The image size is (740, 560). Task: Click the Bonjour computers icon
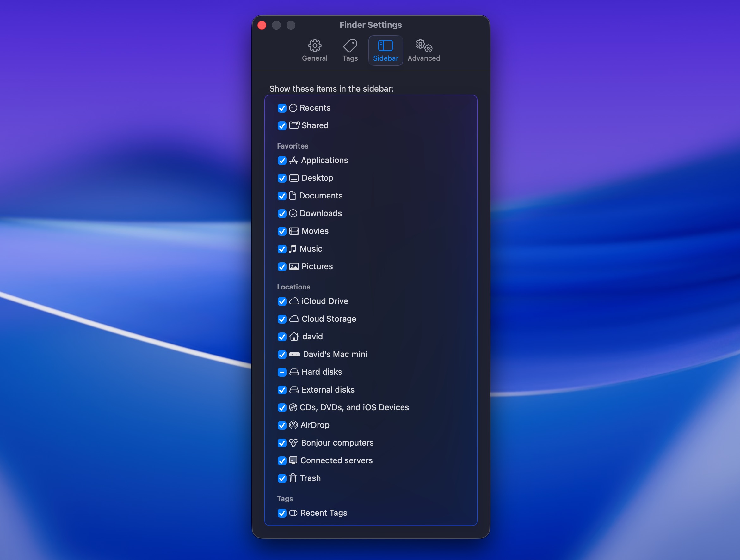pos(294,443)
